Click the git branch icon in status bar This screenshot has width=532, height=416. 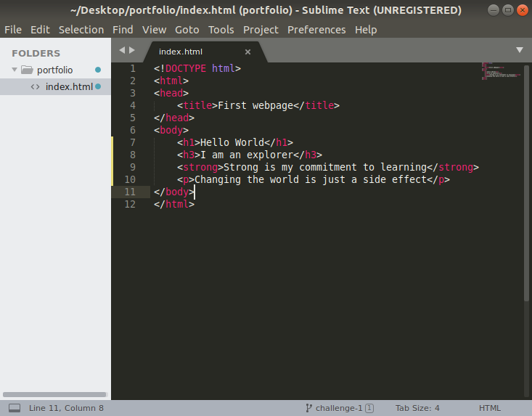[308, 408]
